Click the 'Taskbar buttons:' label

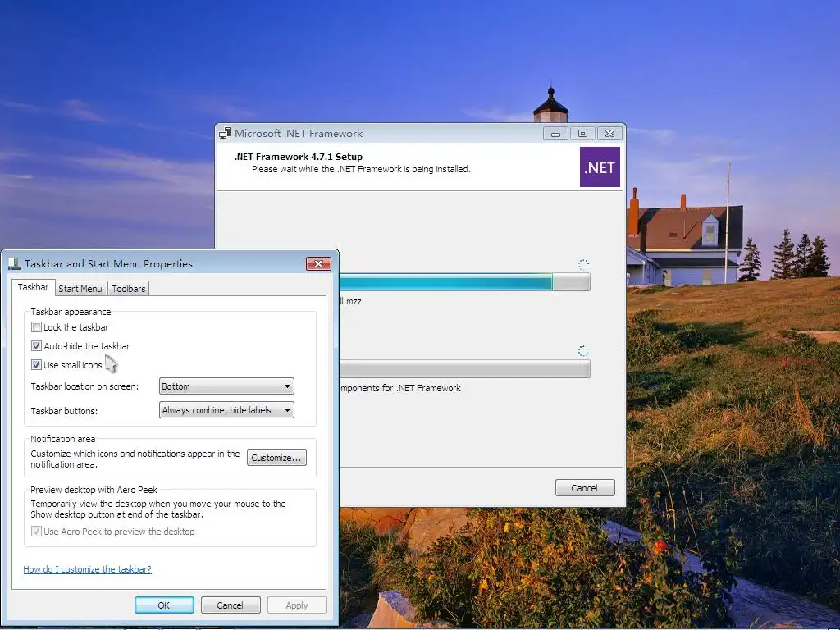tap(64, 411)
